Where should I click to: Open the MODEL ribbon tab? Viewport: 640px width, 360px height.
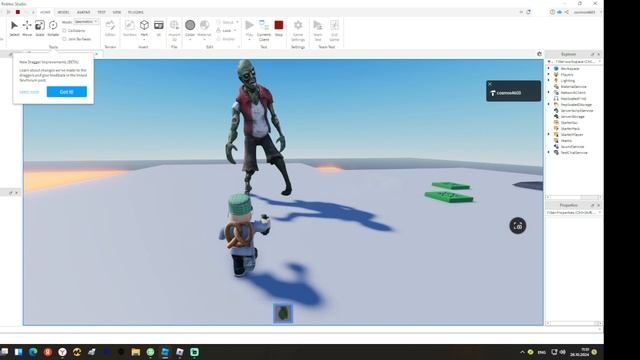click(x=63, y=12)
